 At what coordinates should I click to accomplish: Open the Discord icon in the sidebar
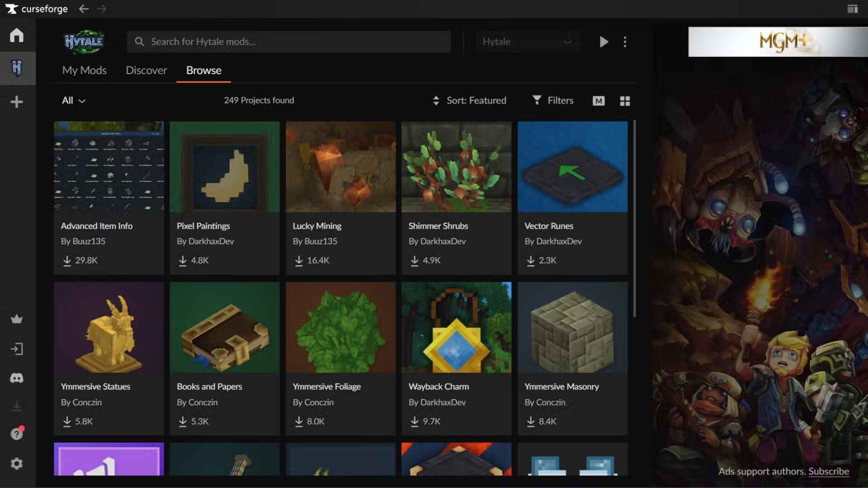17,378
